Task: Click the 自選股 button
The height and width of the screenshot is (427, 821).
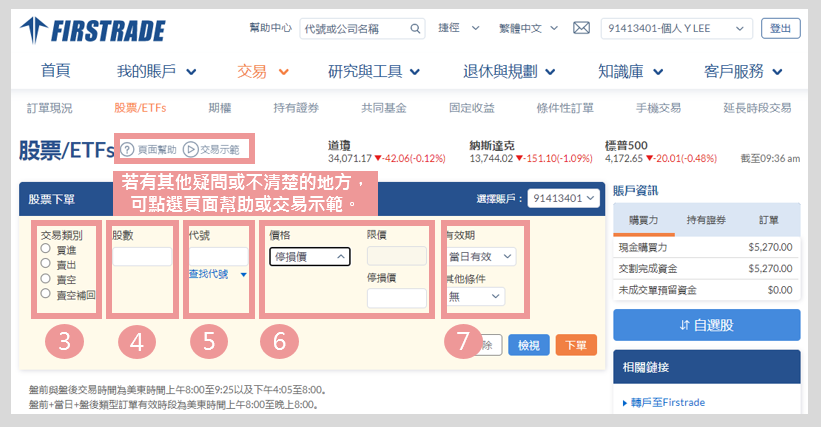Action: pyautogui.click(x=706, y=325)
